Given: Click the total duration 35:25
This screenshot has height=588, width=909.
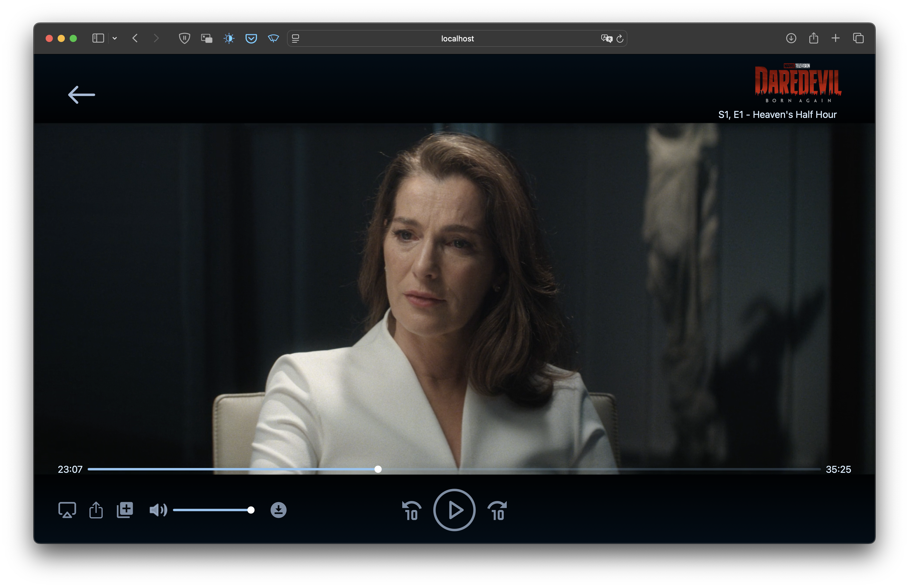Looking at the screenshot, I should tap(838, 469).
